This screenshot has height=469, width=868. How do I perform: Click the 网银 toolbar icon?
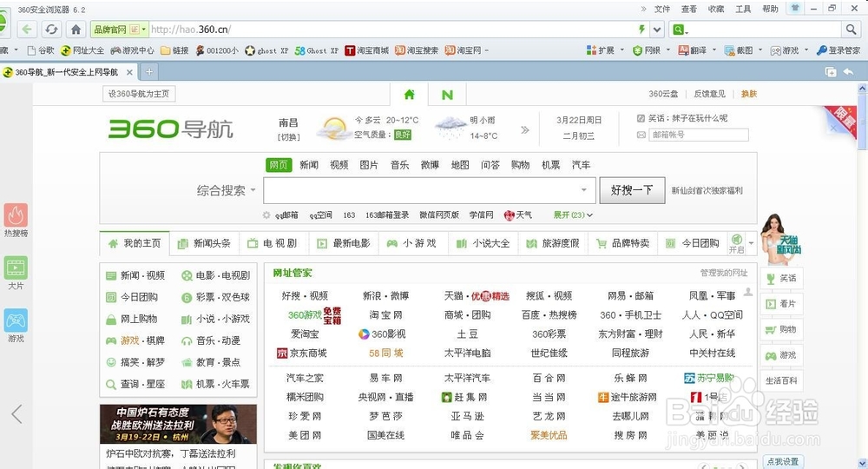(647, 50)
